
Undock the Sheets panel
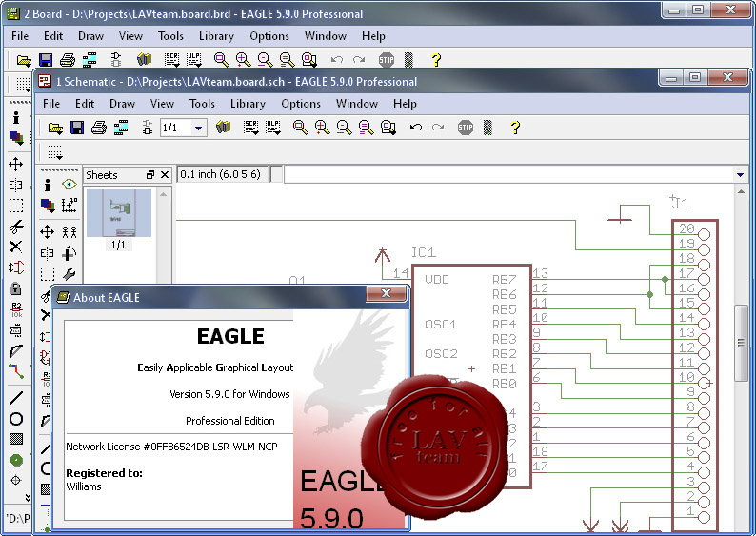click(x=149, y=175)
